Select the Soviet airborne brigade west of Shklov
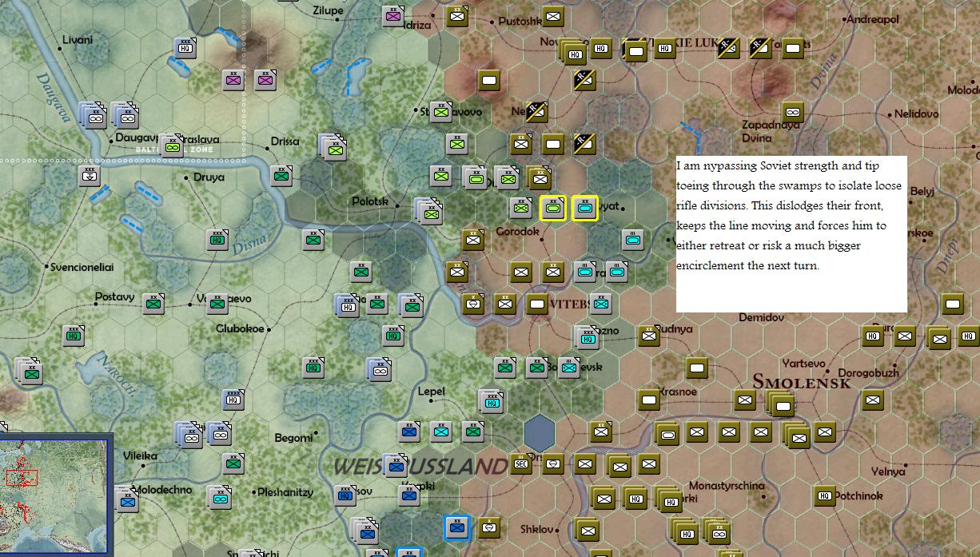 (489, 527)
